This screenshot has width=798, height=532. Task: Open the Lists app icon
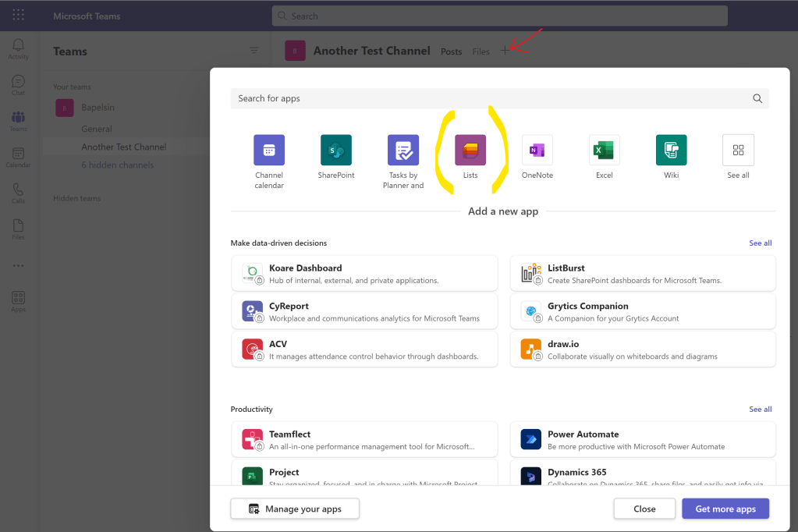coord(470,150)
